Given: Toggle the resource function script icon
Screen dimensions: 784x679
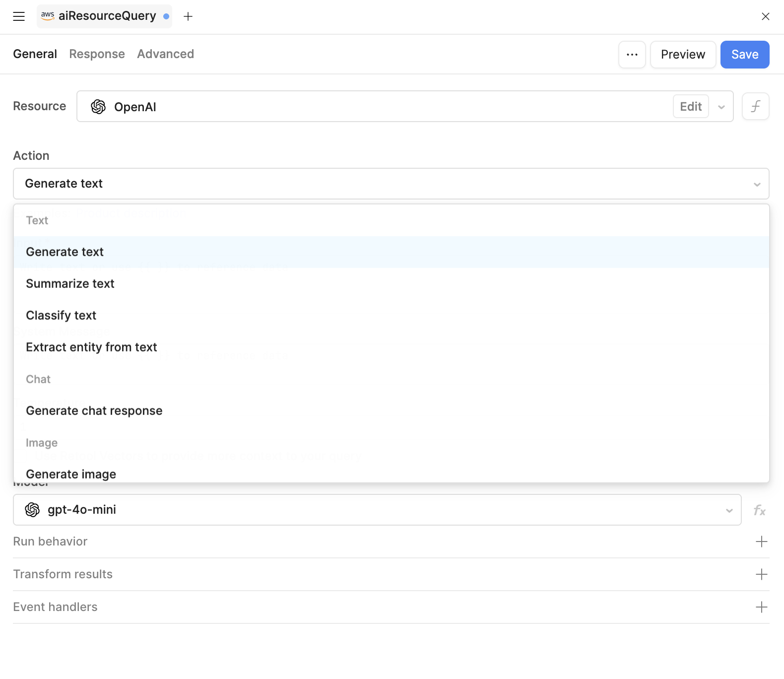Looking at the screenshot, I should tap(756, 106).
